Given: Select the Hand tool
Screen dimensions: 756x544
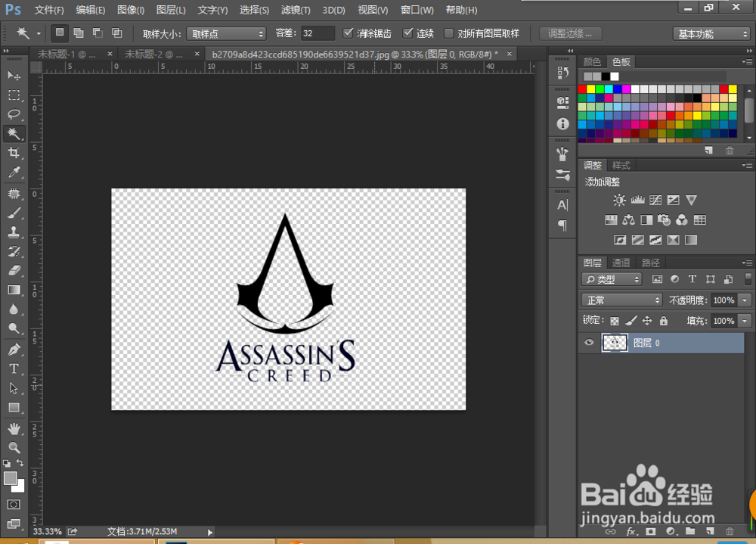Looking at the screenshot, I should point(14,429).
